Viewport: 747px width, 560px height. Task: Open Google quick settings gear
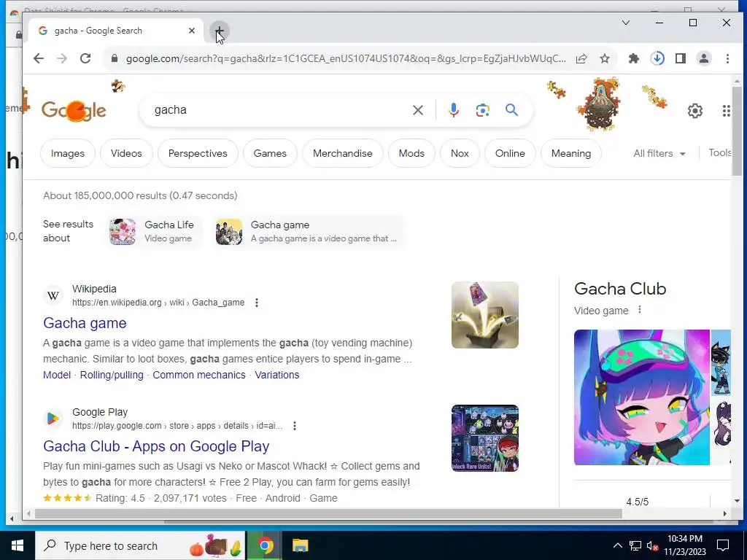click(x=695, y=111)
